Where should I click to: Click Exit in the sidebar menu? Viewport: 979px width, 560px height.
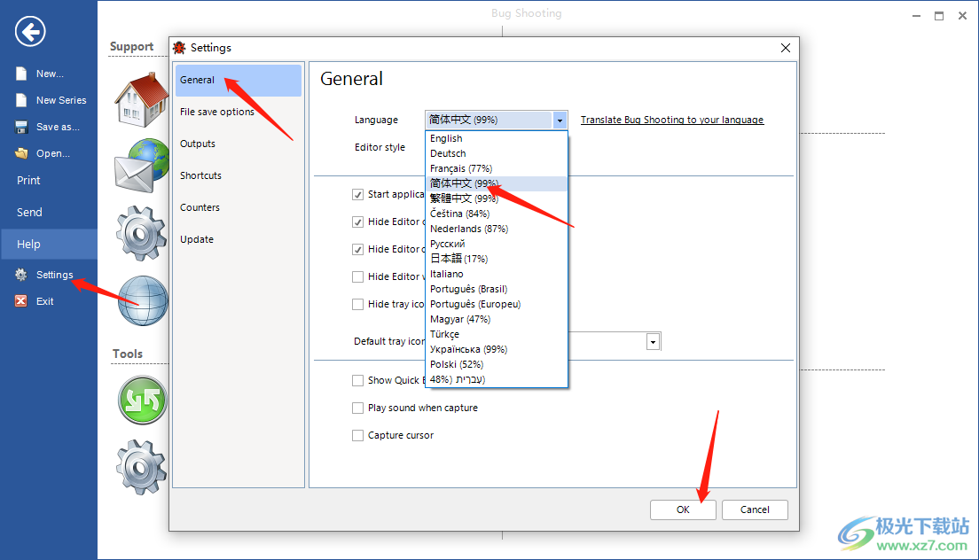(x=45, y=301)
